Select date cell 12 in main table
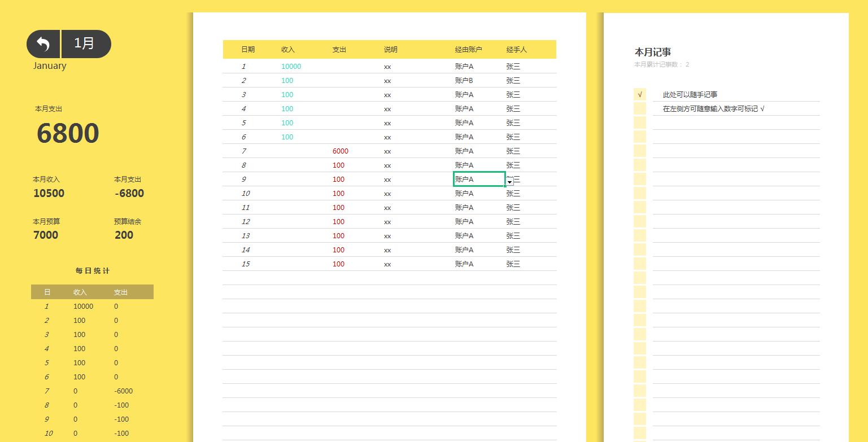868x442 pixels. [246, 221]
